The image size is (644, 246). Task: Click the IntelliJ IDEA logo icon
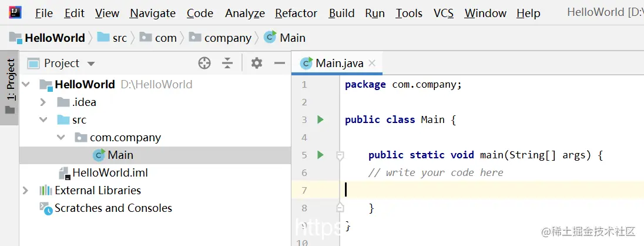[15, 13]
